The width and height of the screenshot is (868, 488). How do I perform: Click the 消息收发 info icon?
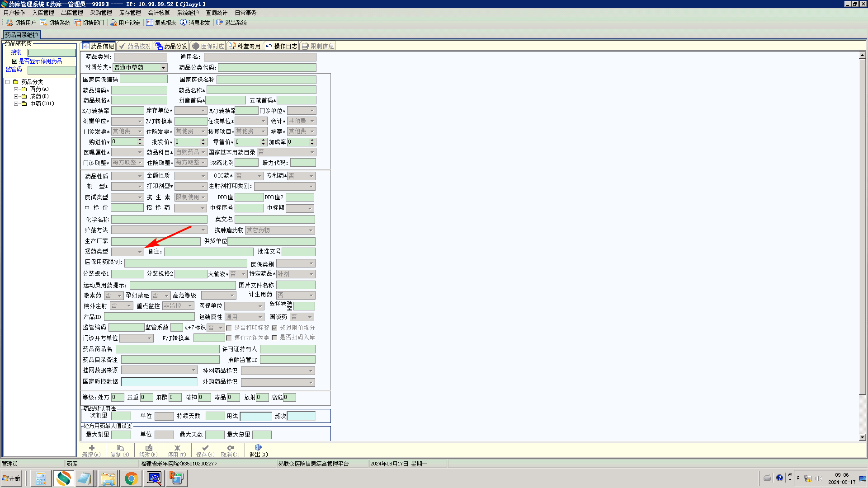pos(183,23)
